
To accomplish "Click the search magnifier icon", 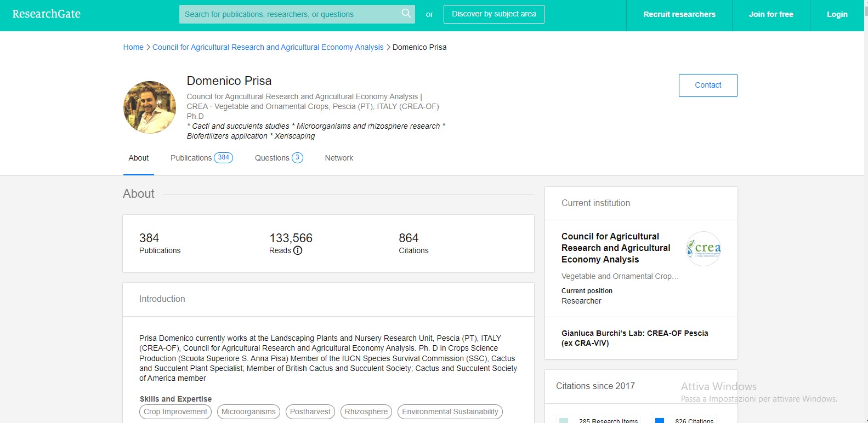I will pos(406,14).
